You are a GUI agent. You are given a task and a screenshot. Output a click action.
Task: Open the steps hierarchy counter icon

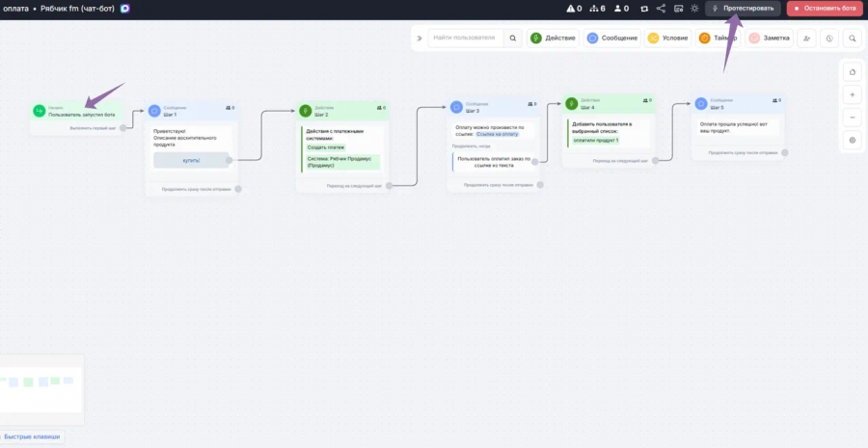point(594,9)
